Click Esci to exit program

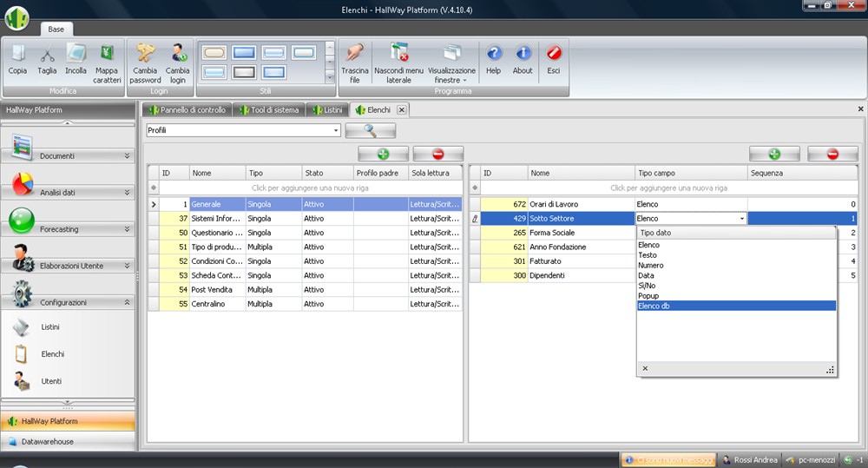point(554,59)
